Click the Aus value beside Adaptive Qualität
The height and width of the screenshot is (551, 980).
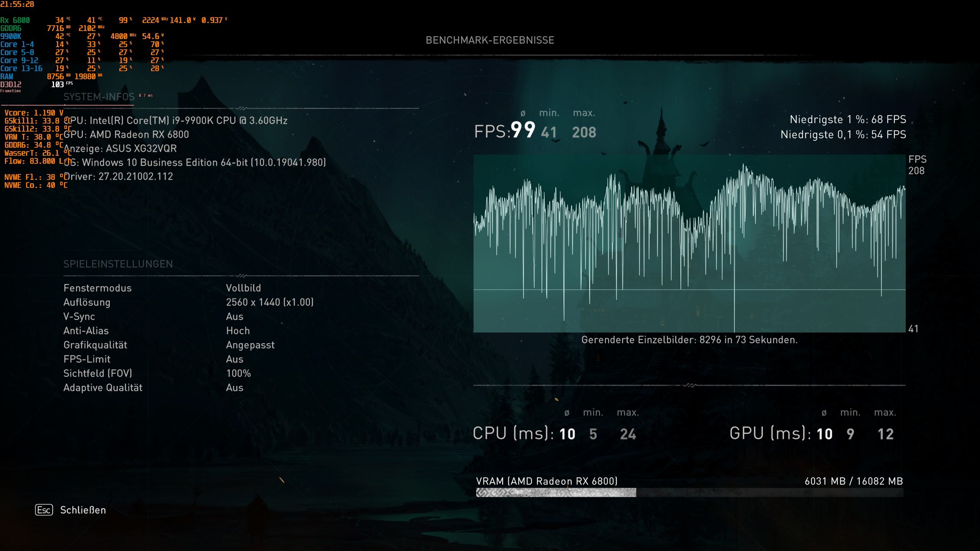pyautogui.click(x=235, y=388)
